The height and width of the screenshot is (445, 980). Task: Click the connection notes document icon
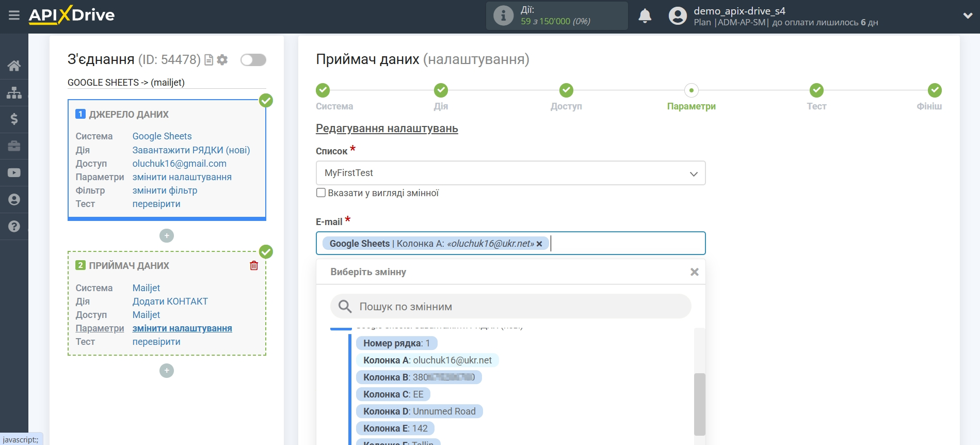click(208, 60)
